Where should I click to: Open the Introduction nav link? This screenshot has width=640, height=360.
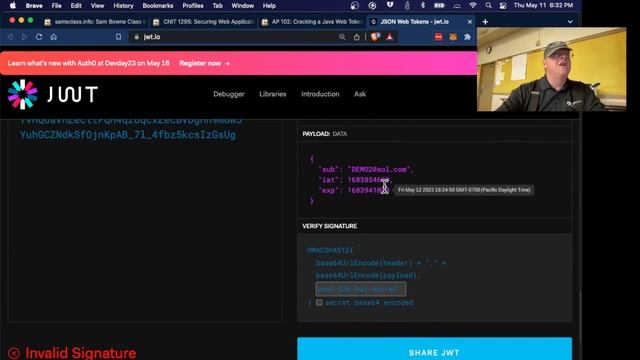pyautogui.click(x=320, y=94)
